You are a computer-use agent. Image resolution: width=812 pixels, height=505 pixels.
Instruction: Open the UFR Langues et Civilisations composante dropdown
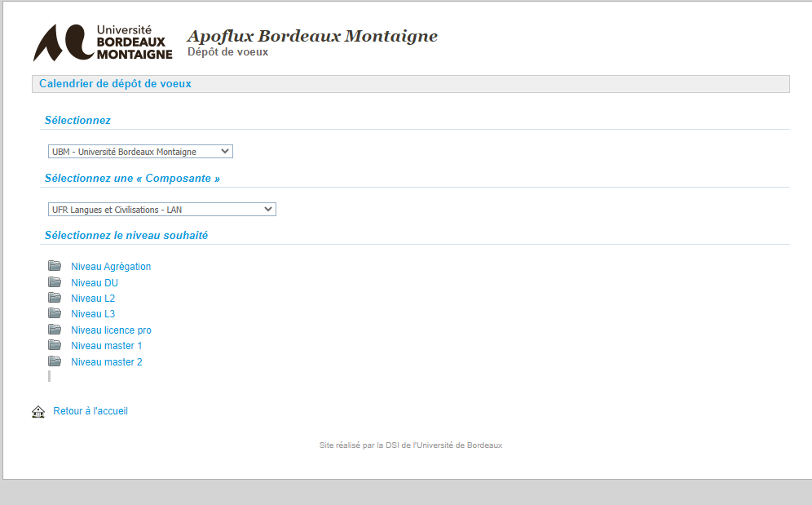pos(162,210)
